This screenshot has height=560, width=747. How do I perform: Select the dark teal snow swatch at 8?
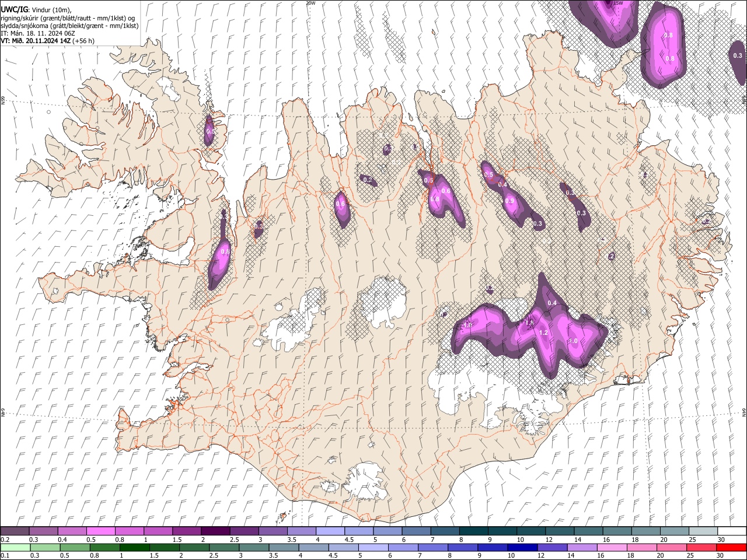(x=473, y=531)
